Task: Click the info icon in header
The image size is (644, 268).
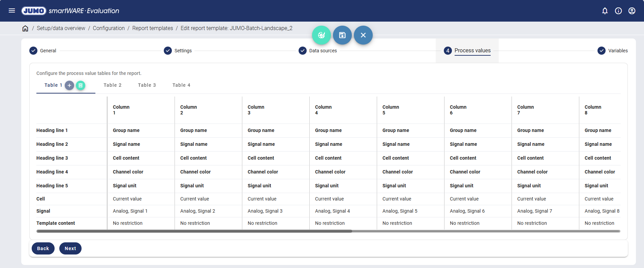Action: [618, 11]
